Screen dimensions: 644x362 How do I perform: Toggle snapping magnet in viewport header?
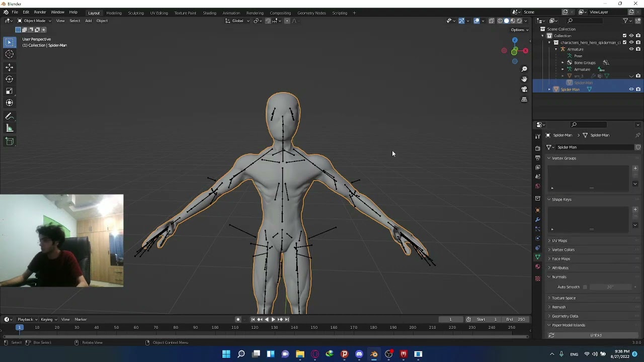268,21
